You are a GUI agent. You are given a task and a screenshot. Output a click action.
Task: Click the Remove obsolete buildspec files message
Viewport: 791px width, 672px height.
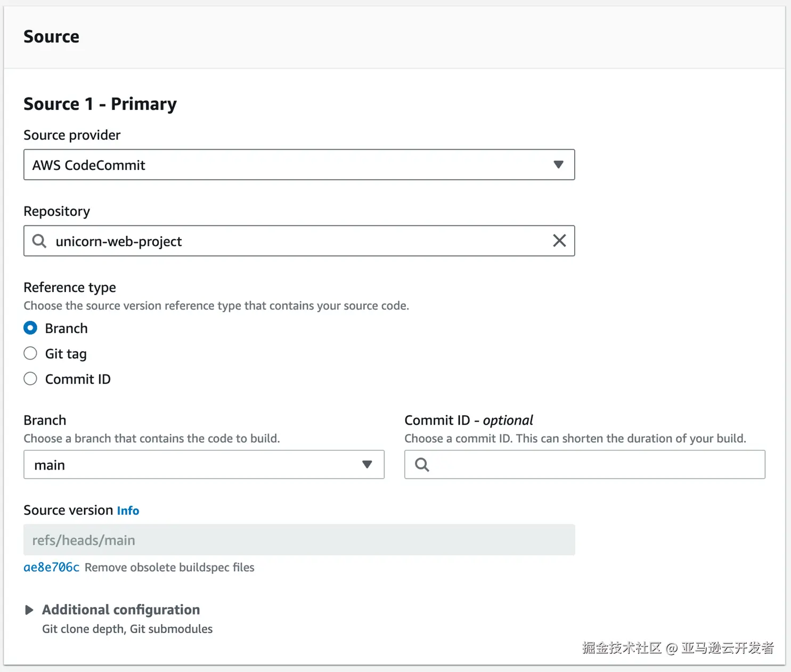click(169, 568)
